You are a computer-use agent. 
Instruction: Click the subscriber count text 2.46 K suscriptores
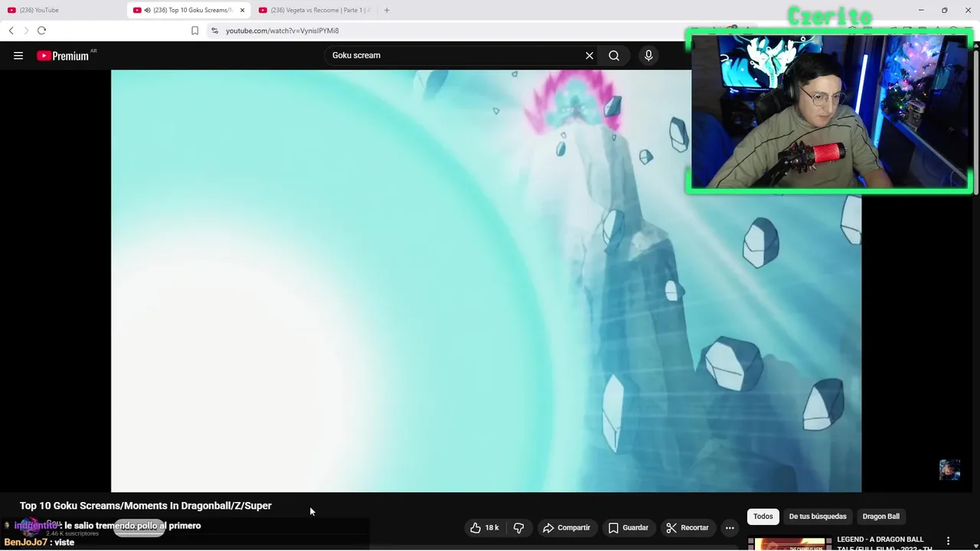coord(73,533)
